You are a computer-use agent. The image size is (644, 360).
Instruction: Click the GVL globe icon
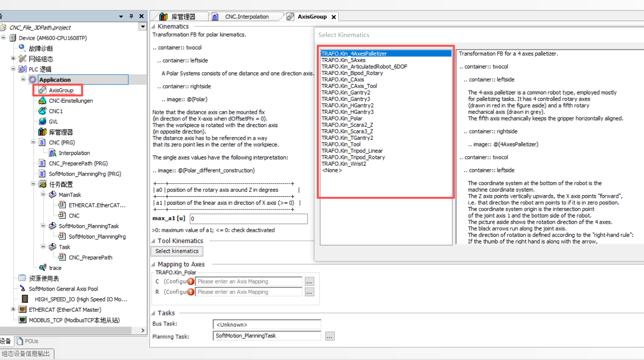click(42, 121)
